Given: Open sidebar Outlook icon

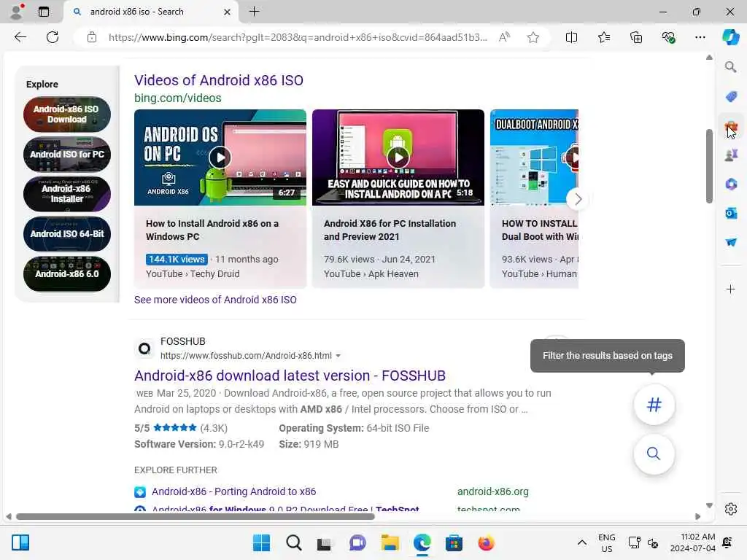Looking at the screenshot, I should [731, 214].
